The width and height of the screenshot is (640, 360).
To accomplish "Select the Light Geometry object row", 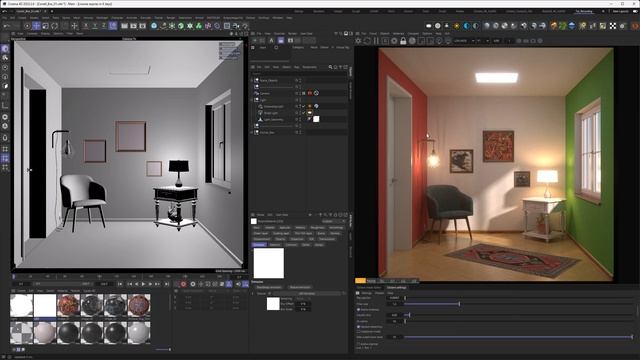I will pyautogui.click(x=274, y=119).
